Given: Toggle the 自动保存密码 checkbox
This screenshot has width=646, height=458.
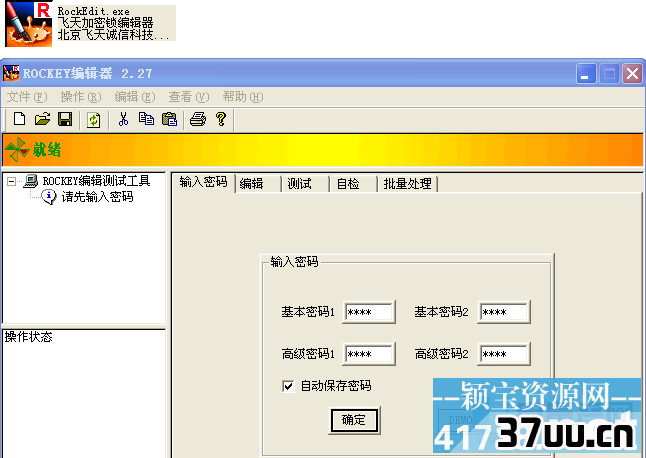Looking at the screenshot, I should click(x=288, y=386).
